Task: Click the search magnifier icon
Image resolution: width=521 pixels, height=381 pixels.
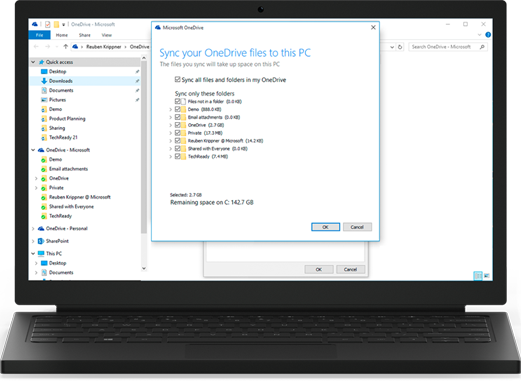Action: (x=482, y=47)
